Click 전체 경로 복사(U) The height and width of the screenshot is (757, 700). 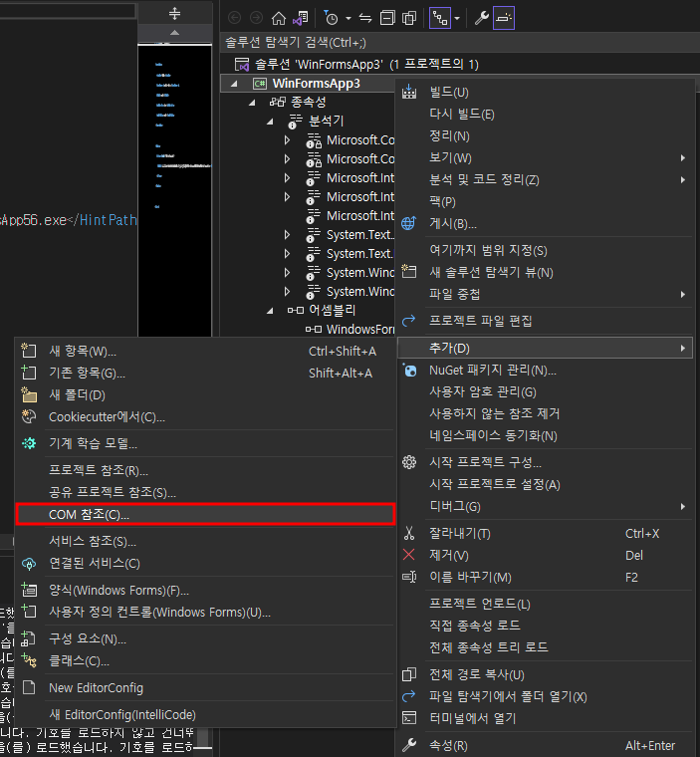(x=545, y=674)
